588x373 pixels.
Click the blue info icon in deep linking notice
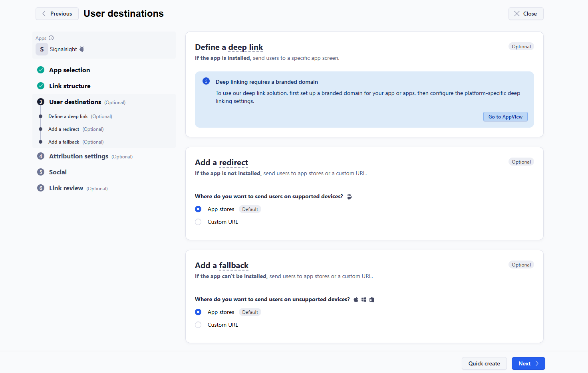point(206,81)
